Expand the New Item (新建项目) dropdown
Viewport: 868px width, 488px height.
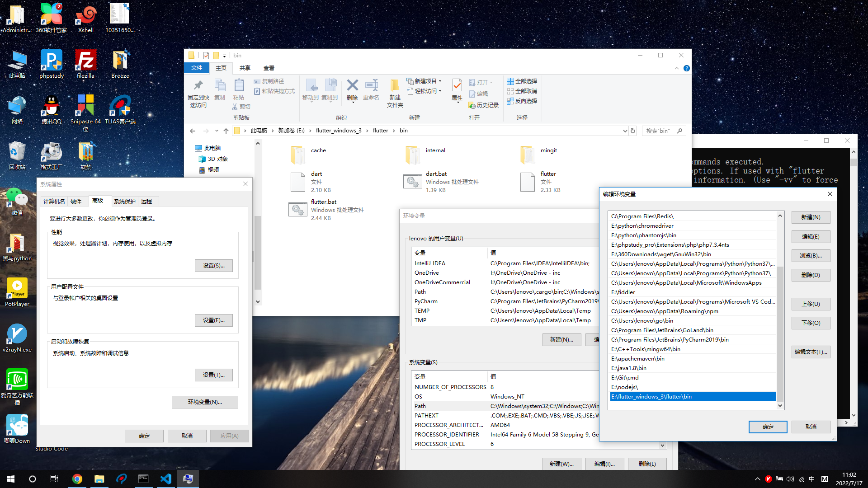coord(440,81)
